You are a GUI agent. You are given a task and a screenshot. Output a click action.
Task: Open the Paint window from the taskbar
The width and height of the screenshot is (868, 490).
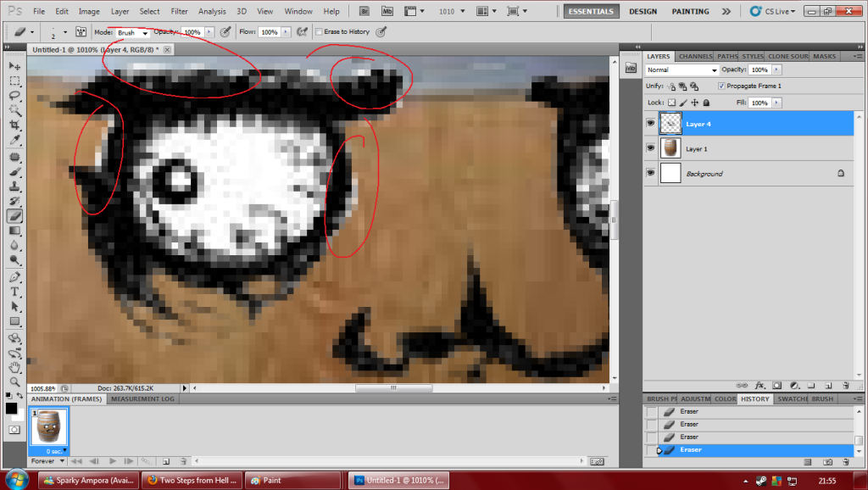pyautogui.click(x=293, y=480)
